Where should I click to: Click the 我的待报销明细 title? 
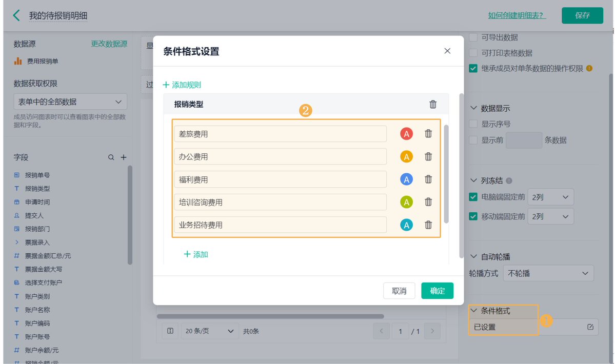point(58,16)
